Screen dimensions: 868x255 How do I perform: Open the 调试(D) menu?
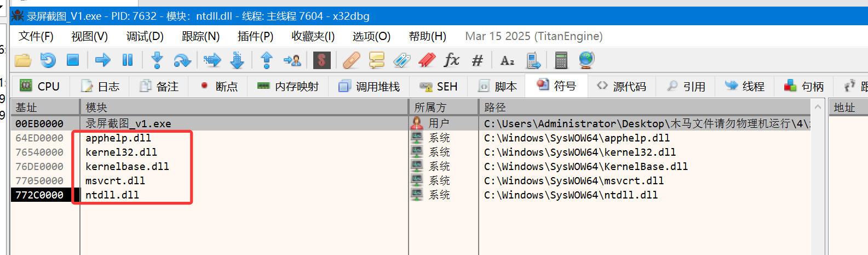click(x=145, y=36)
